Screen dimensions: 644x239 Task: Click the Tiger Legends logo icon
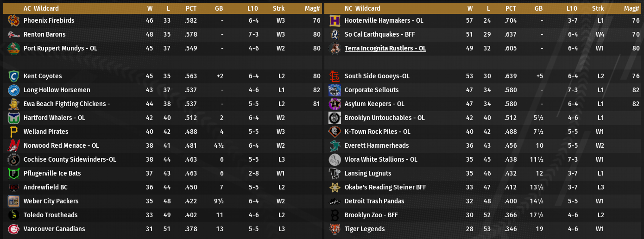pyautogui.click(x=335, y=229)
